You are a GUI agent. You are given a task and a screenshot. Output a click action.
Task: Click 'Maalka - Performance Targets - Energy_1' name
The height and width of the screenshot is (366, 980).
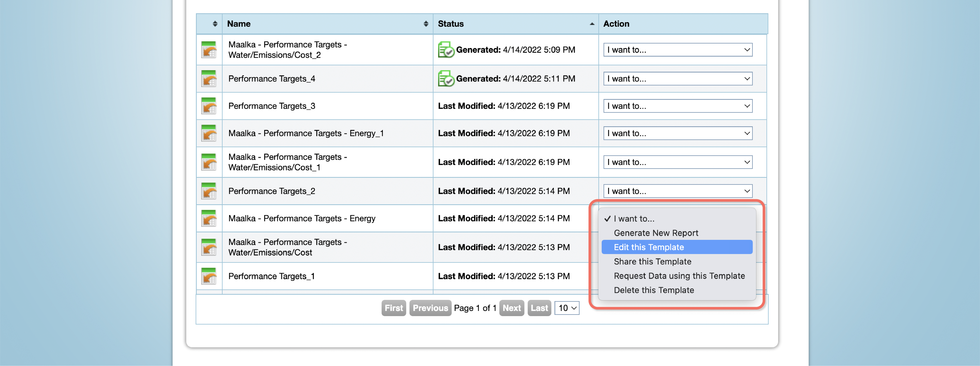(306, 134)
